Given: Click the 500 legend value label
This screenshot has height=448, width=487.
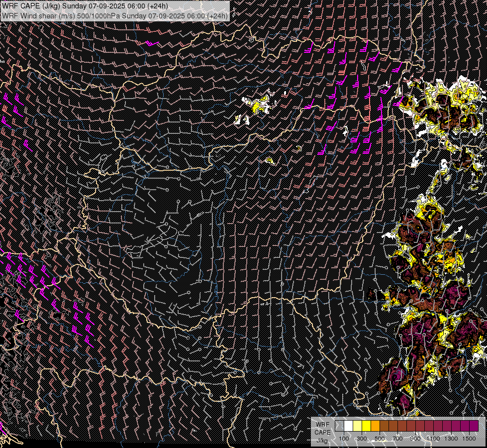Looking at the screenshot, I should (x=380, y=439).
